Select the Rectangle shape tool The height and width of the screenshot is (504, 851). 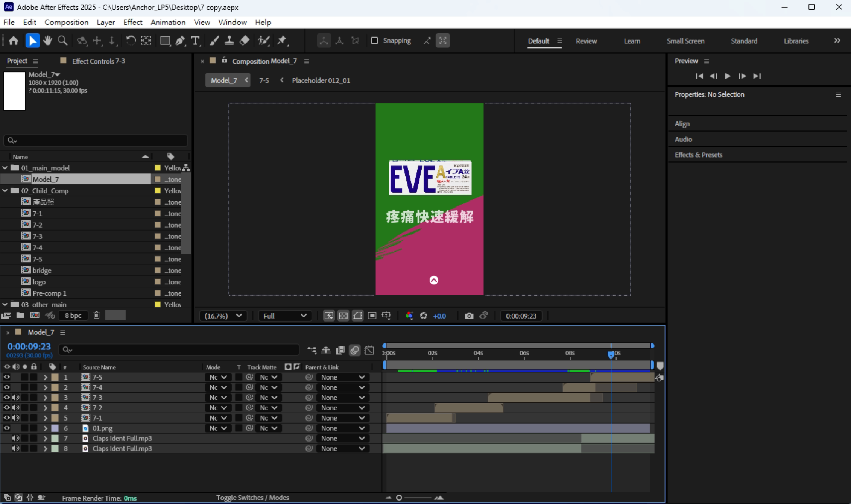click(165, 41)
